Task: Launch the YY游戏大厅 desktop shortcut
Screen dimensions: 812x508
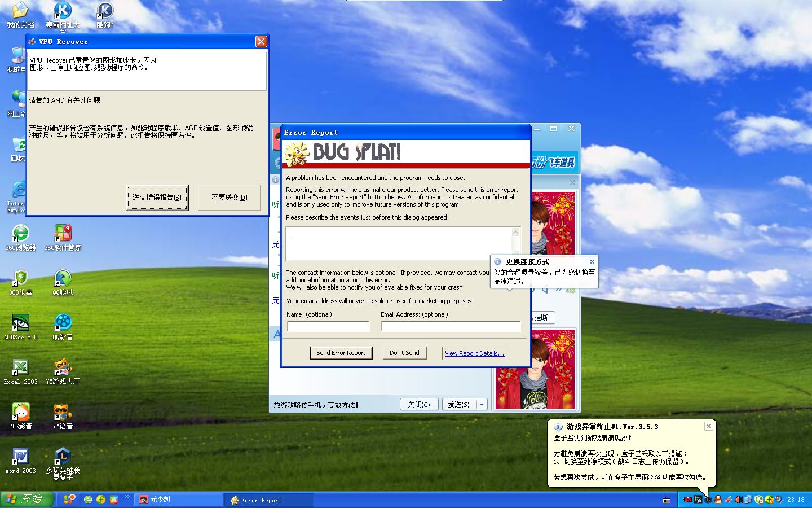Action: (x=63, y=371)
